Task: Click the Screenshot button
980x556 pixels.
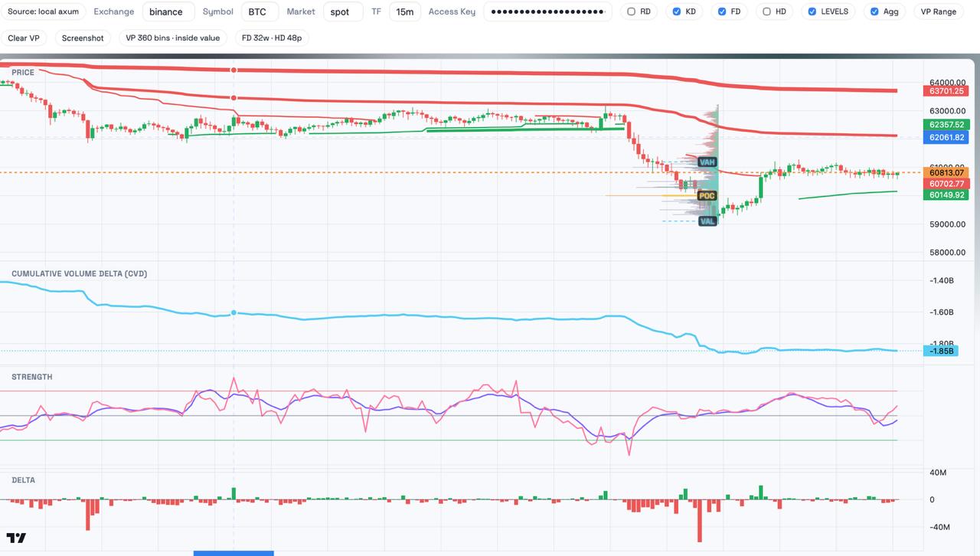Action: (83, 38)
